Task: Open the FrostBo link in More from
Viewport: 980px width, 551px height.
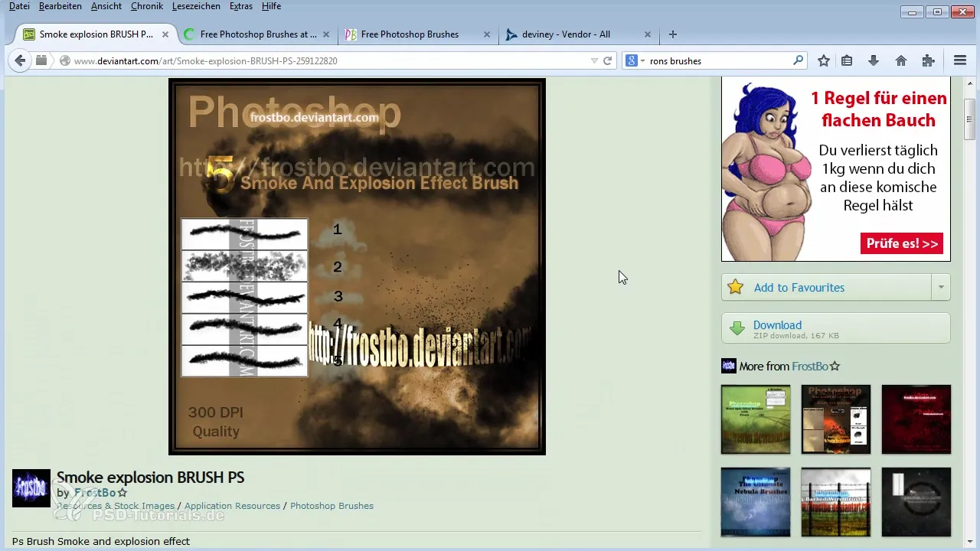Action: tap(810, 367)
